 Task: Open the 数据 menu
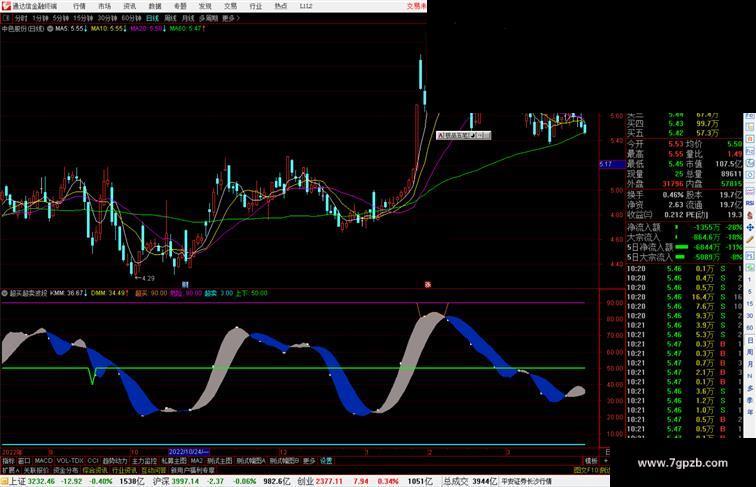[x=155, y=6]
